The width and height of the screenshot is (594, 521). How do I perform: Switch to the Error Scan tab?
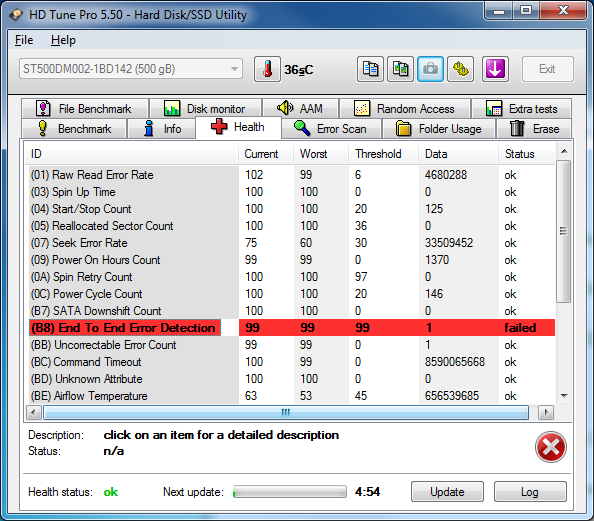(x=331, y=128)
